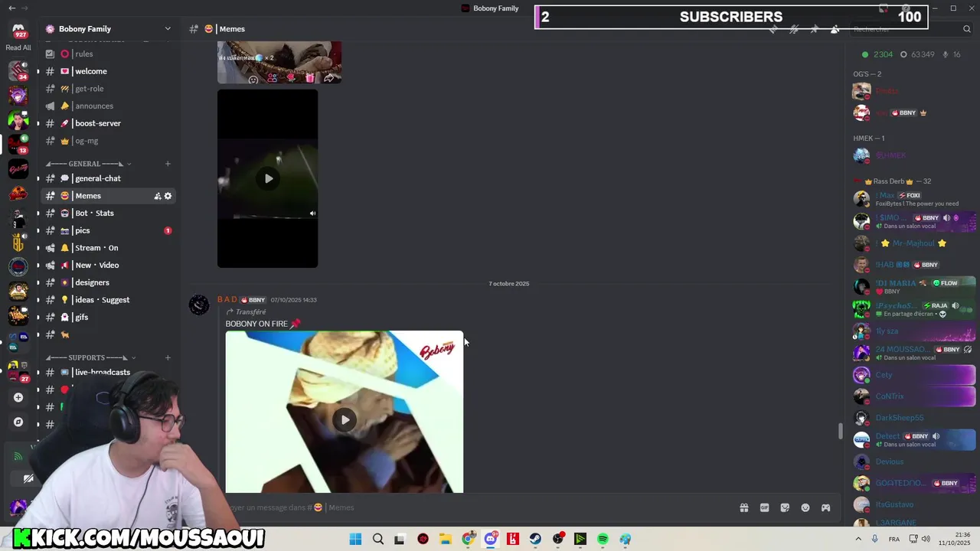Open File Explorer from taskbar
This screenshot has width=980, height=551.
click(x=446, y=540)
